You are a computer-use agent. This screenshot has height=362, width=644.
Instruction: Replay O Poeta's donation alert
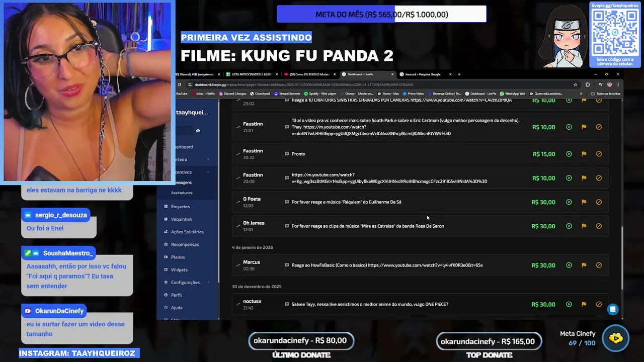click(x=569, y=202)
